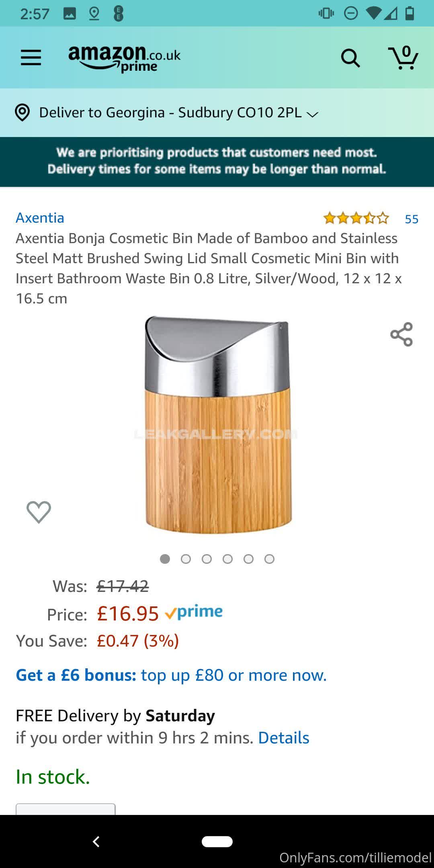
Task: Select the second product image dot
Action: [186, 559]
